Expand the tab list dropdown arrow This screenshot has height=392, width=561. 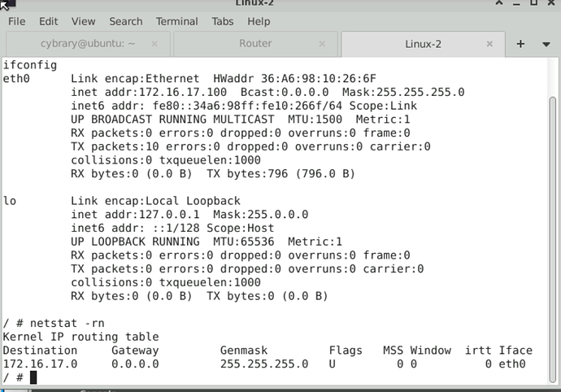[546, 44]
